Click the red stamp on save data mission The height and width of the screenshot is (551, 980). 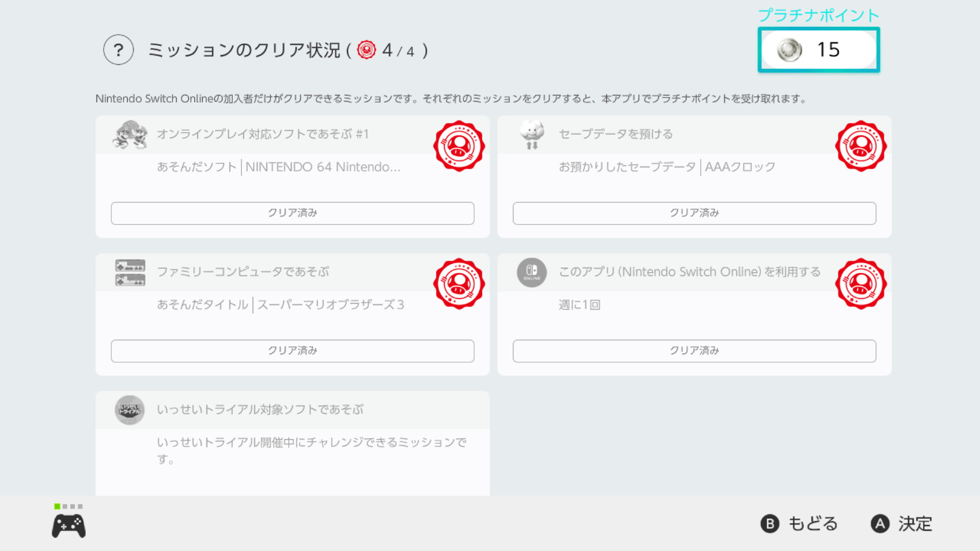[861, 146]
